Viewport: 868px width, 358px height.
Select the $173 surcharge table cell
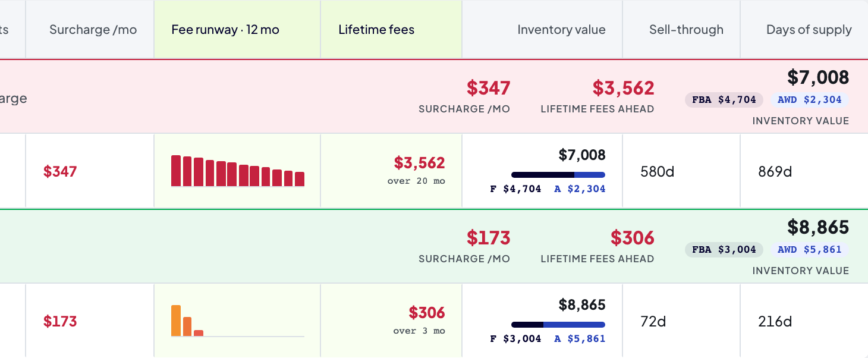pyautogui.click(x=90, y=321)
